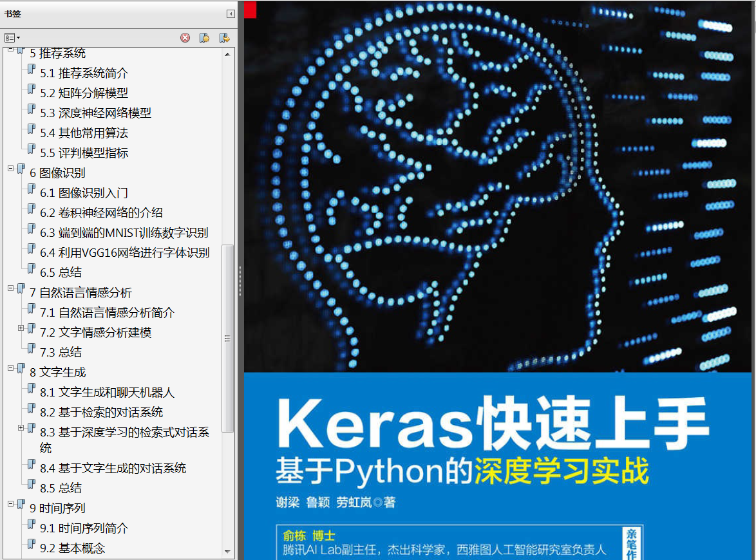Viewport: 756px width, 560px height.
Task: Click bookmark icon beside 8.1 文字生成和聊天机器人
Action: (32, 389)
